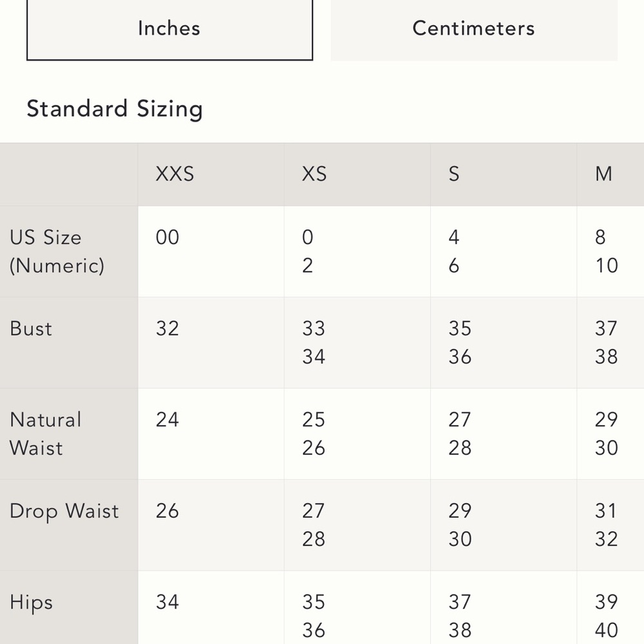Click the Standard Sizing heading
This screenshot has width=644, height=644.
click(x=115, y=109)
